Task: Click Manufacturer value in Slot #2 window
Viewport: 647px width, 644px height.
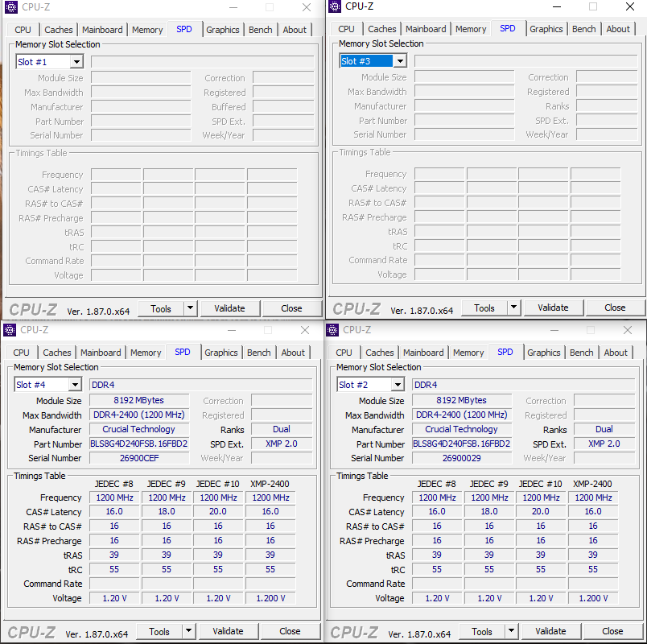Action: pyautogui.click(x=462, y=429)
